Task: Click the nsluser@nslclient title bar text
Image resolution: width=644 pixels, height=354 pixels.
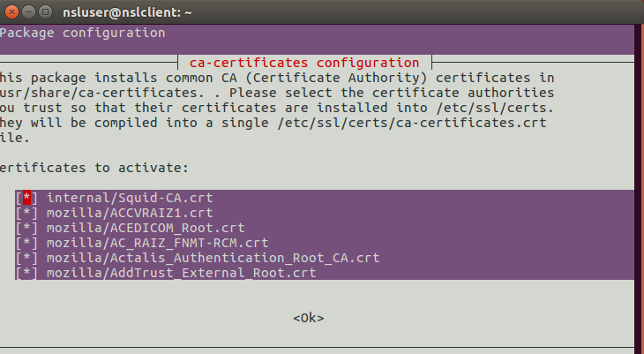Action: click(x=127, y=12)
